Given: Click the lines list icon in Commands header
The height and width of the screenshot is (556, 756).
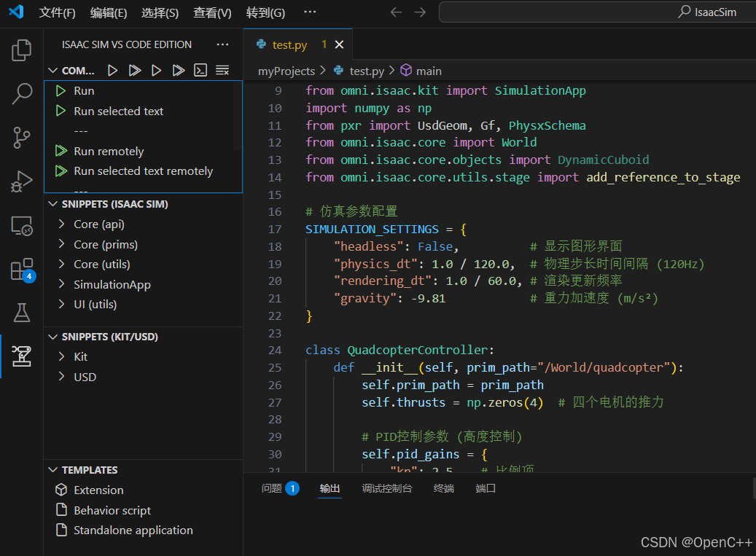Looking at the screenshot, I should tap(222, 71).
